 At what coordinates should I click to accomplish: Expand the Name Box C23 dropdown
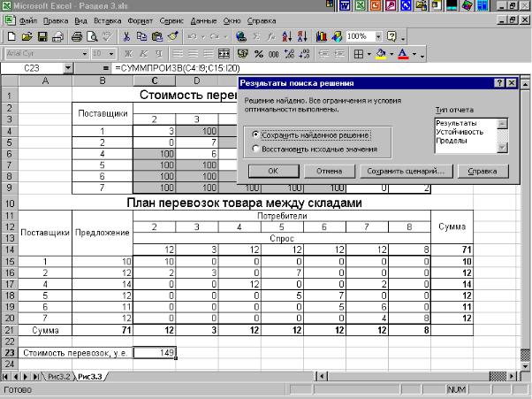(68, 68)
